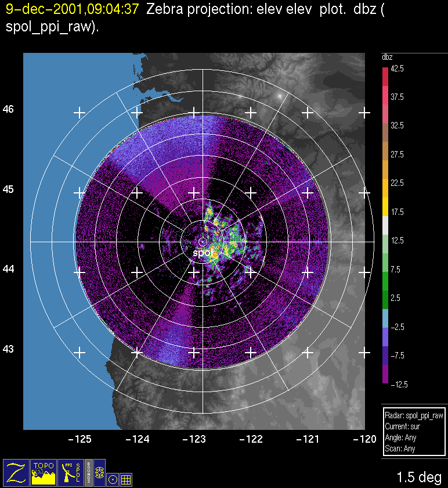448x488 pixels.
Task: Click the -123 longitude axis label
Action: pyautogui.click(x=194, y=440)
